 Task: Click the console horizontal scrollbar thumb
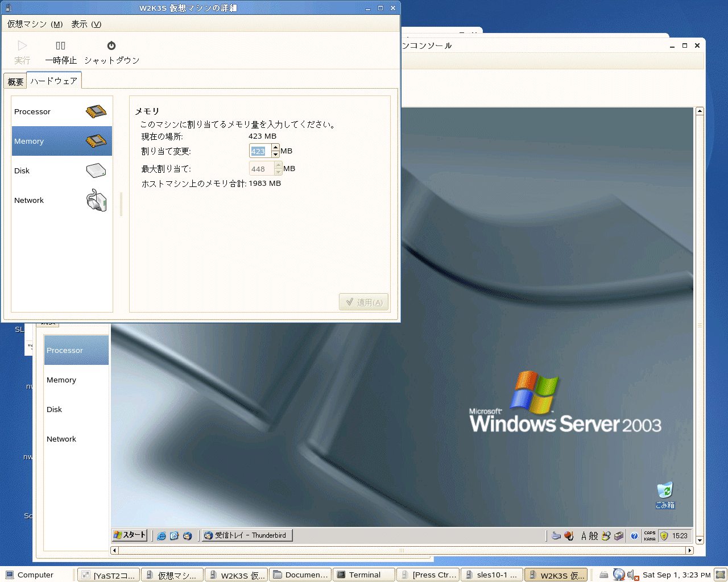pyautogui.click(x=402, y=550)
